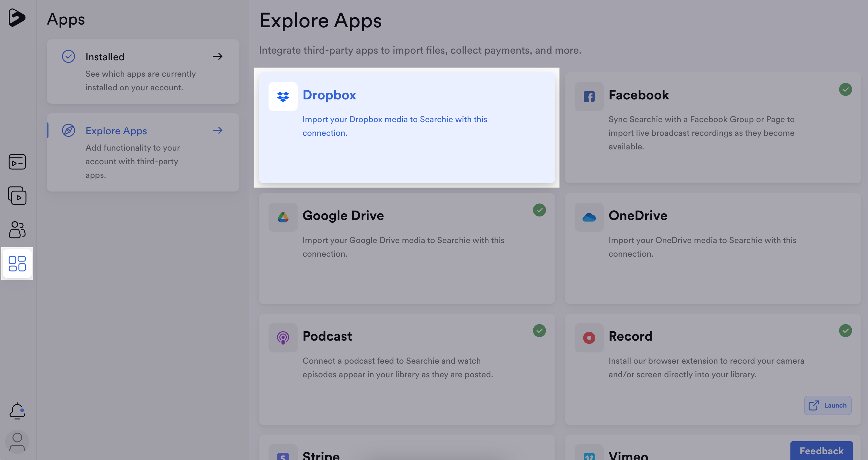The image size is (868, 460).
Task: Open the Google Drive card title
Action: [x=343, y=216]
